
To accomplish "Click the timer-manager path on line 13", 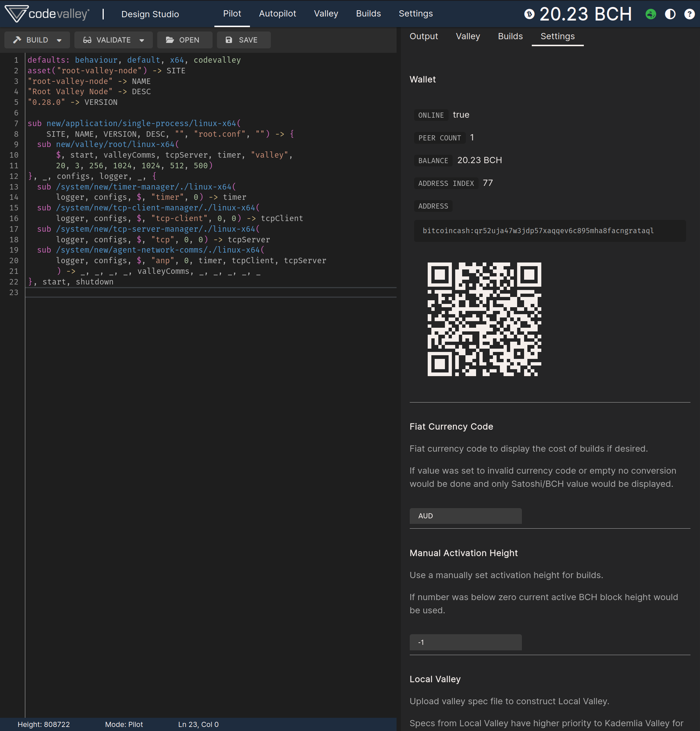I will coord(144,187).
